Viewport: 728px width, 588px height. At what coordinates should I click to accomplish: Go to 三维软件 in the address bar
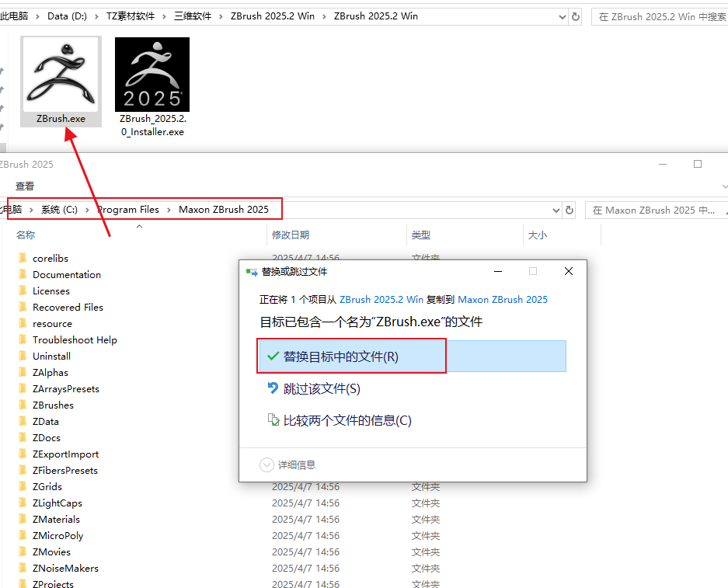point(193,16)
